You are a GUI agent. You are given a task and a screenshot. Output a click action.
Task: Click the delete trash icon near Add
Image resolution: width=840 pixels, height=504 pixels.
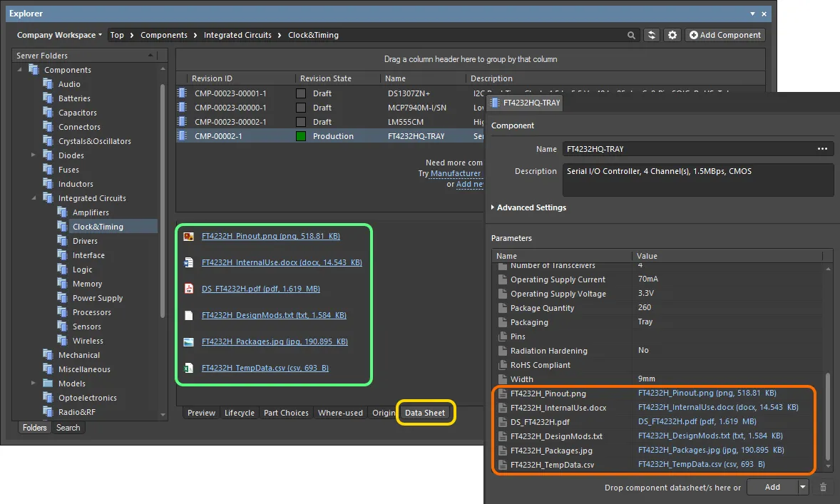(x=823, y=487)
